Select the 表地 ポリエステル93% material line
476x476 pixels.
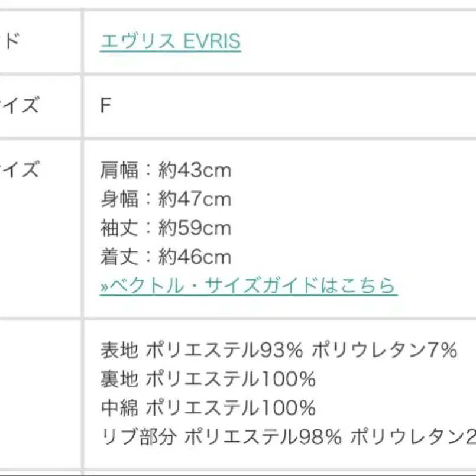pos(279,351)
